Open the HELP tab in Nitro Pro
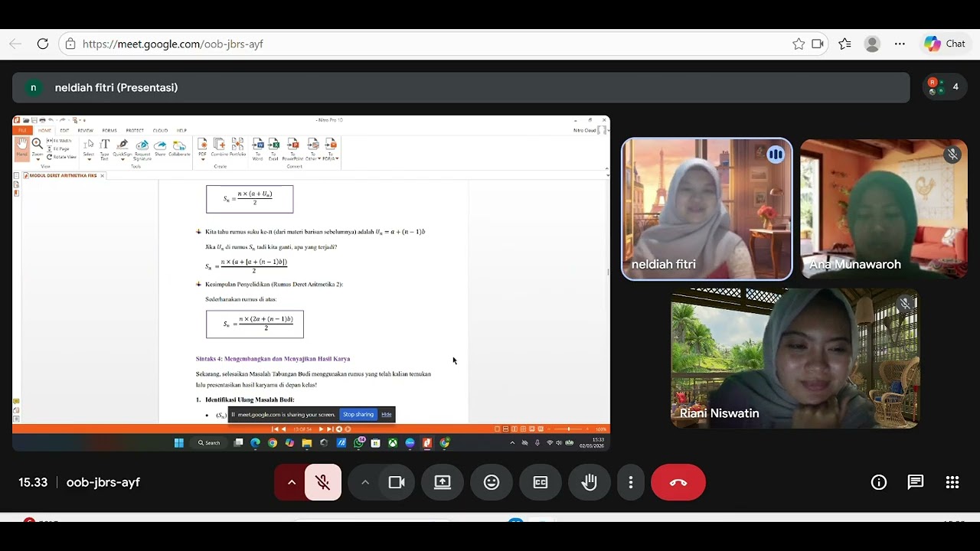The image size is (980, 551). (181, 130)
